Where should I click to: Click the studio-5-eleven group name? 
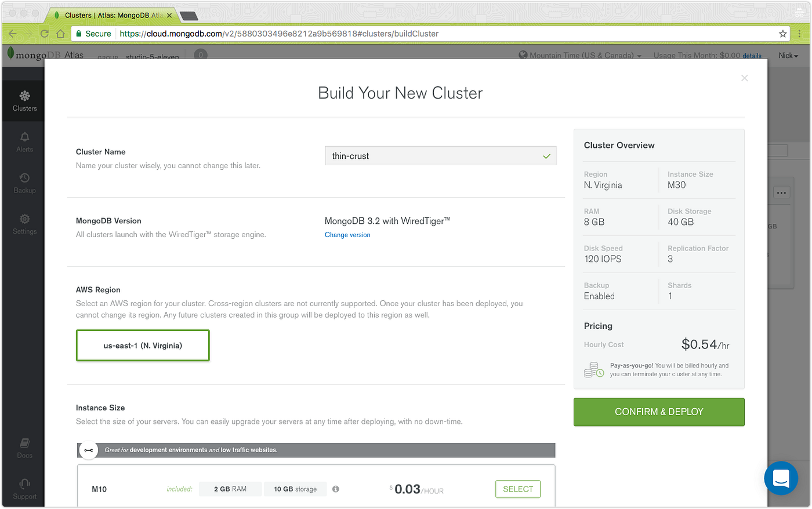point(153,57)
